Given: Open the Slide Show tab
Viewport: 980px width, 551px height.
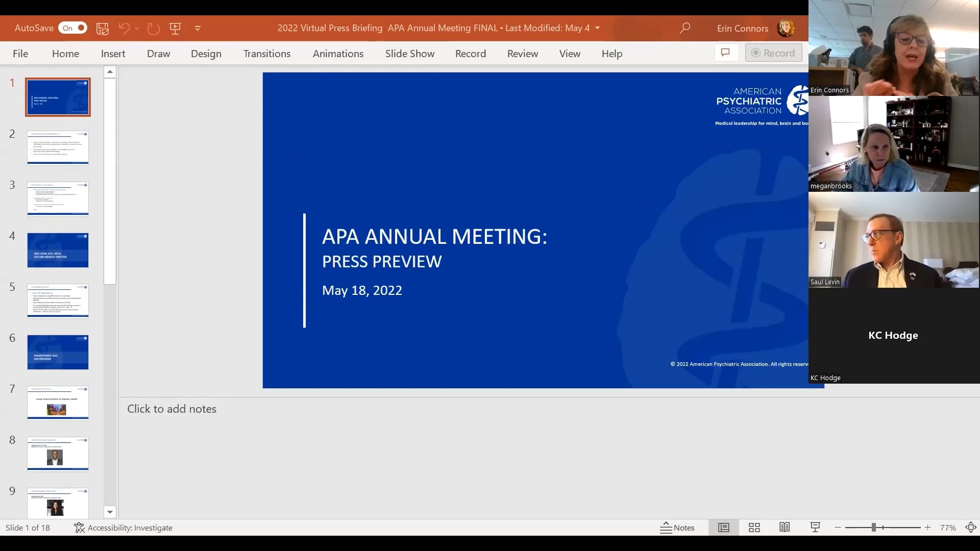Looking at the screenshot, I should [x=409, y=54].
